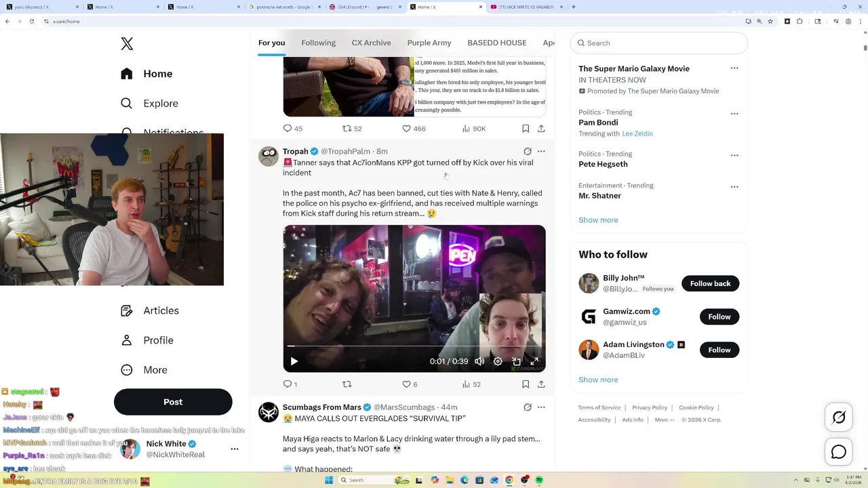Screen dimensions: 868x488
Task: Share the post with 466 likes
Action: coord(541,128)
